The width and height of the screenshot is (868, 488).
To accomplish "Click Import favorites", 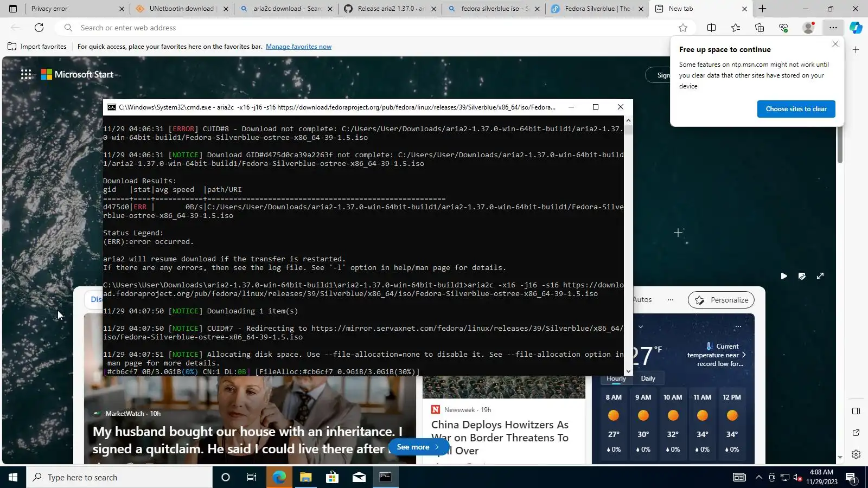I will (37, 47).
